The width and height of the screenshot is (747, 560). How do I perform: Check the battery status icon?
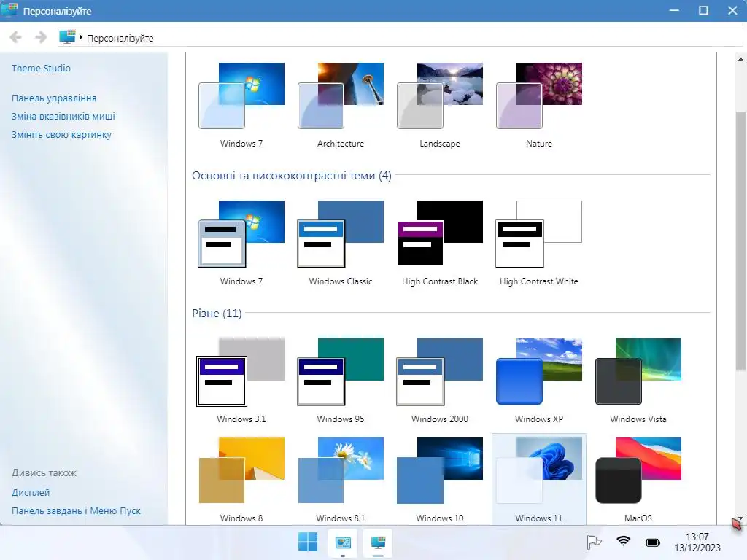[653, 542]
